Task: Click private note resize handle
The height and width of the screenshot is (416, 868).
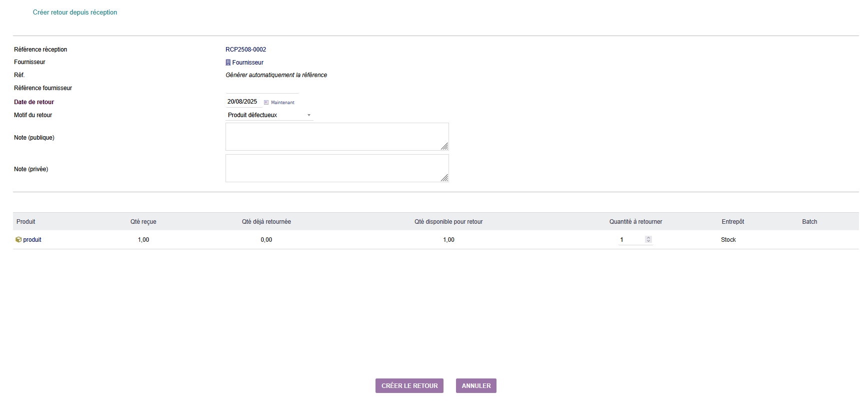Action: tap(444, 178)
